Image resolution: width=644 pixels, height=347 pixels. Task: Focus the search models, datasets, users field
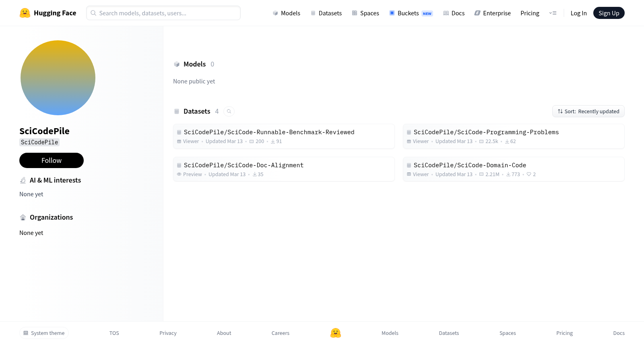click(163, 13)
